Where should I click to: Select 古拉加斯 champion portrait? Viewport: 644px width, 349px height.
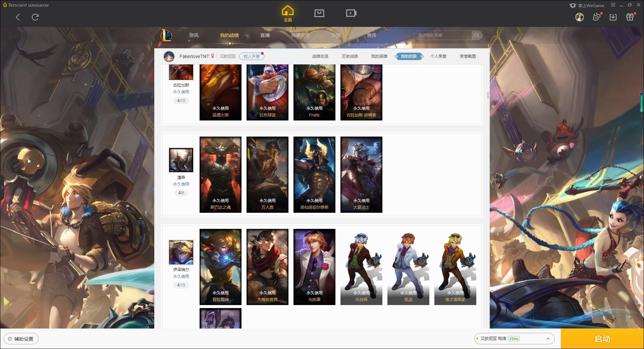point(181,72)
